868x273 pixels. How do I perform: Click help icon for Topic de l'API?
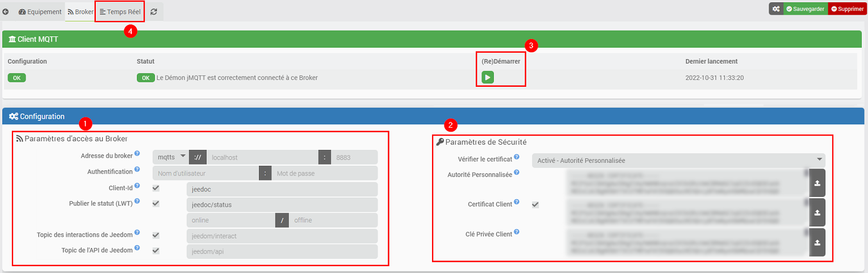pyautogui.click(x=137, y=249)
